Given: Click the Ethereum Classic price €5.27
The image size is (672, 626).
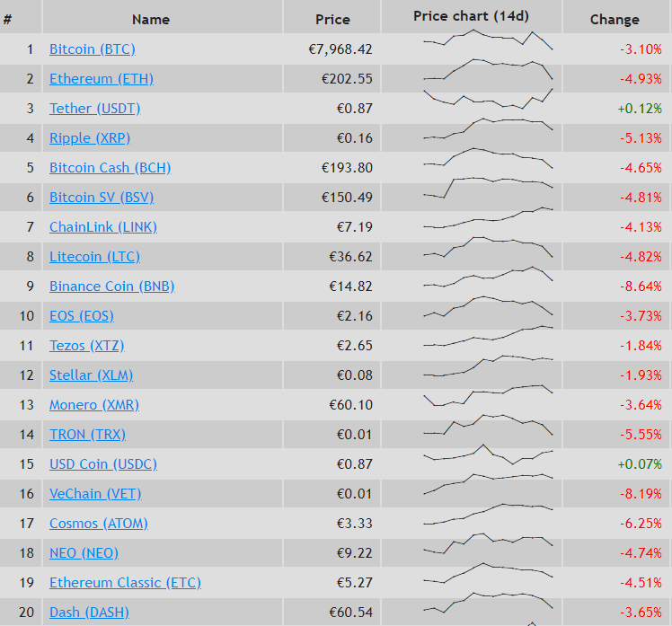Looking at the screenshot, I should click(x=355, y=582).
